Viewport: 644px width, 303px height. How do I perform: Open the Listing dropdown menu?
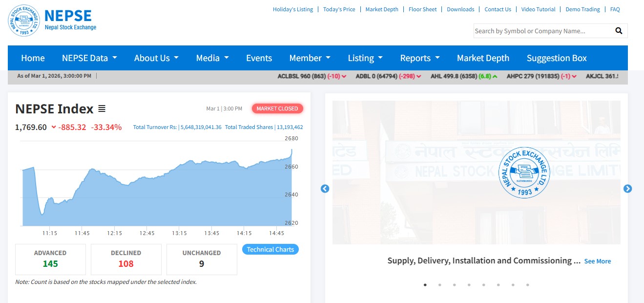(365, 58)
